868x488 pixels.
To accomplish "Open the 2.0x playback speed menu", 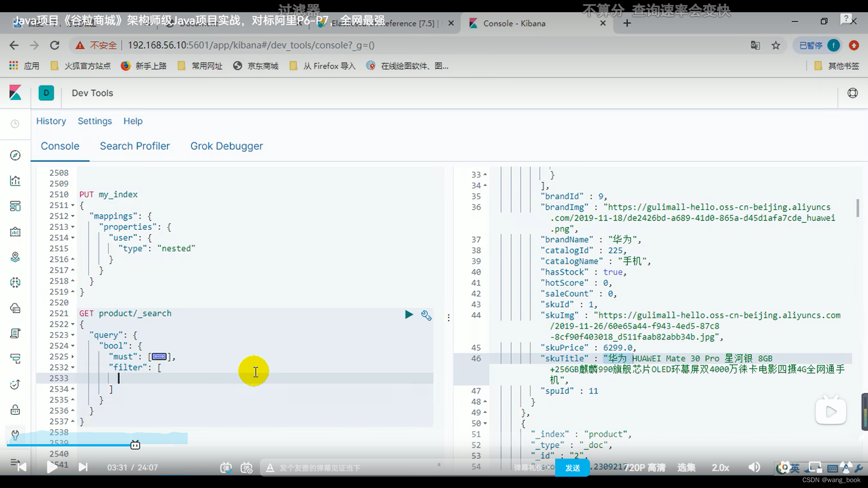I will coord(720,468).
